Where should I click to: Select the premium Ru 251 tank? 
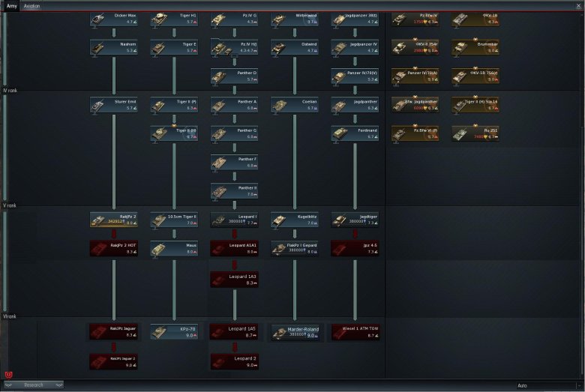pos(475,133)
